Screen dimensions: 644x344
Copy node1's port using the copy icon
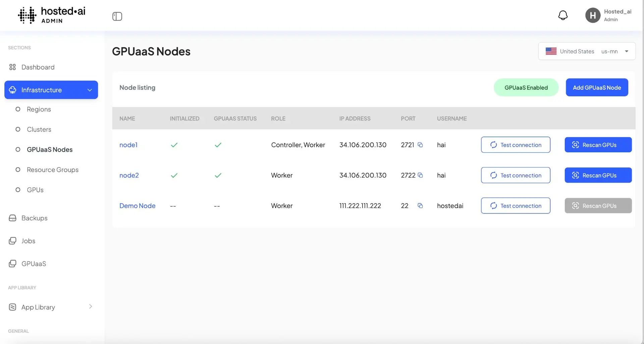pos(421,145)
